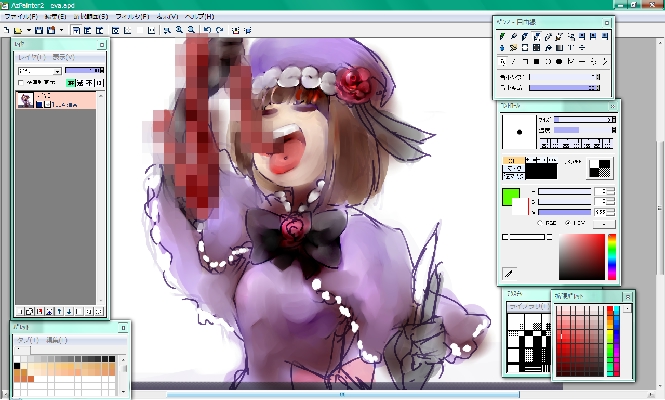Image resolution: width=665 pixels, height=400 pixels.
Task: Select the rectangle selection tool
Action: (525, 48)
